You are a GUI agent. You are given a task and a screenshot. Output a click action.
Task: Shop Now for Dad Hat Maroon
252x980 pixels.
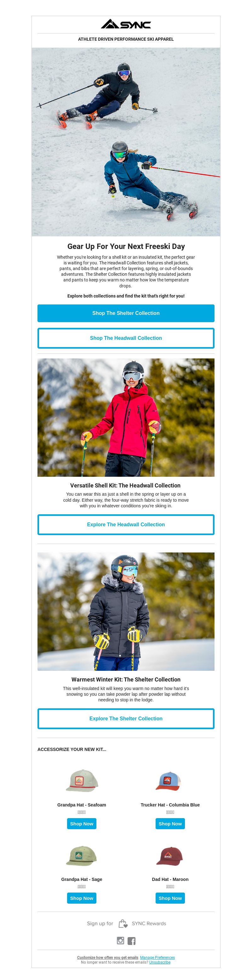coord(170,898)
